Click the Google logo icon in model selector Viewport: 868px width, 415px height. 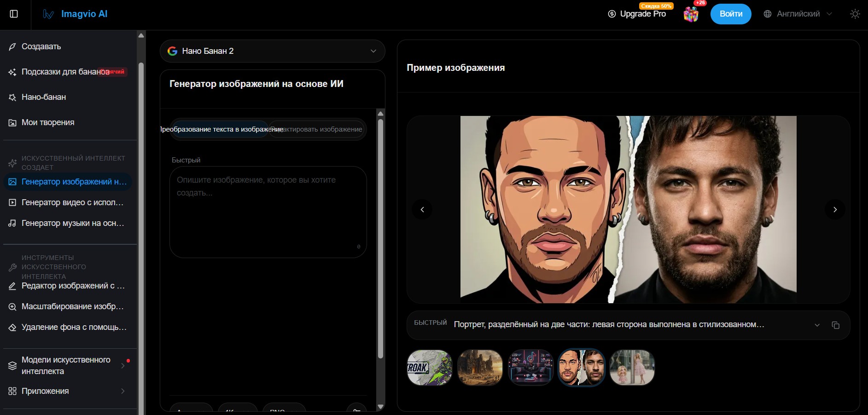click(x=172, y=51)
